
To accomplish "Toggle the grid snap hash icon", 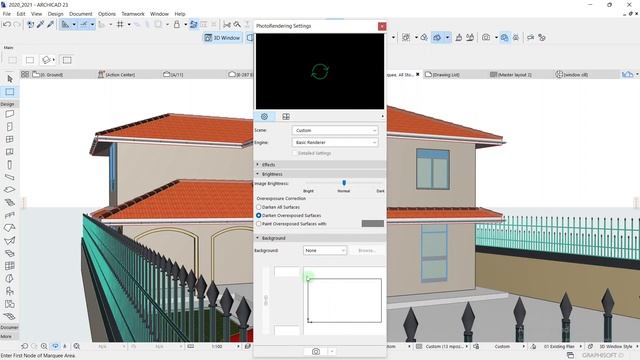I will [120, 24].
